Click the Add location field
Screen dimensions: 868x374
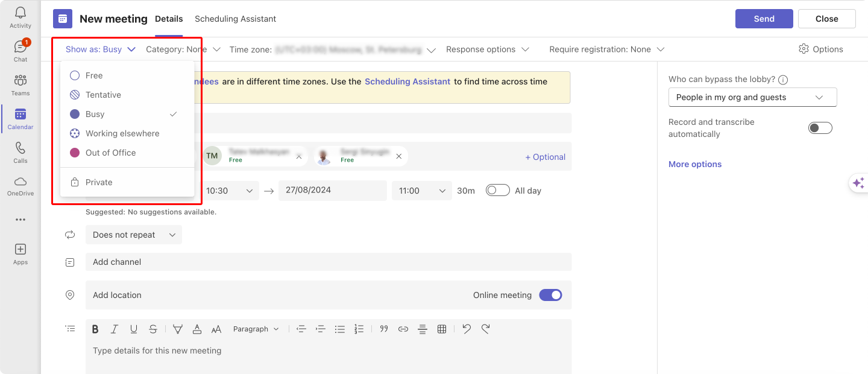(x=329, y=295)
